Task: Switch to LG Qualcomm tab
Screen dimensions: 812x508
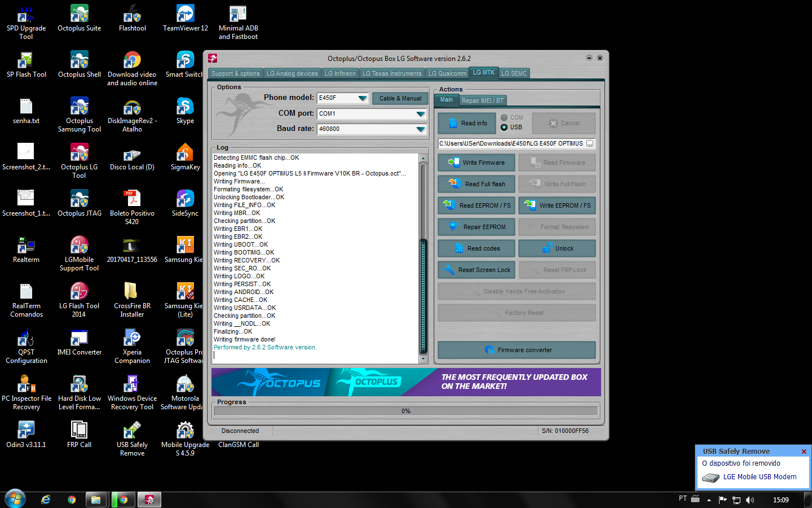Action: [x=447, y=73]
